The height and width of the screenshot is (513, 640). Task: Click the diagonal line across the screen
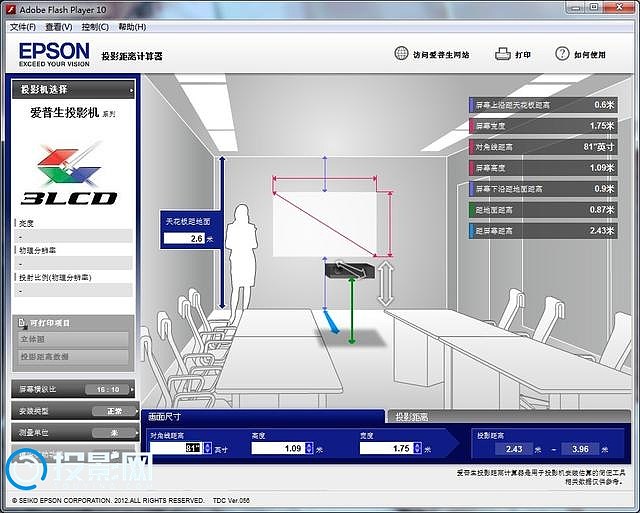(x=324, y=224)
